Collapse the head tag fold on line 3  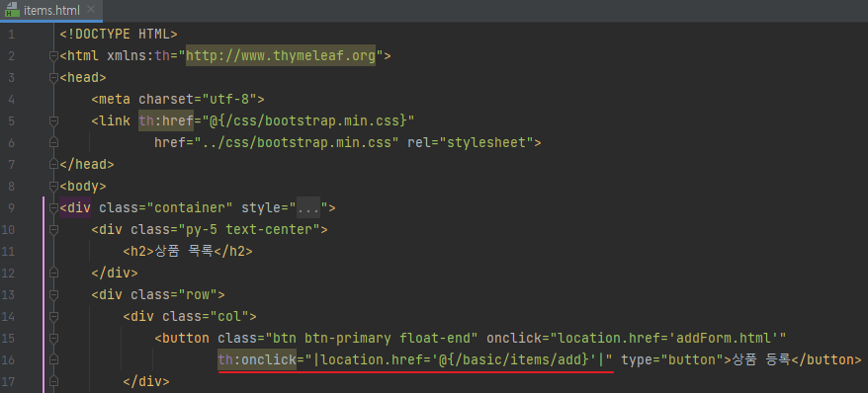(53, 78)
